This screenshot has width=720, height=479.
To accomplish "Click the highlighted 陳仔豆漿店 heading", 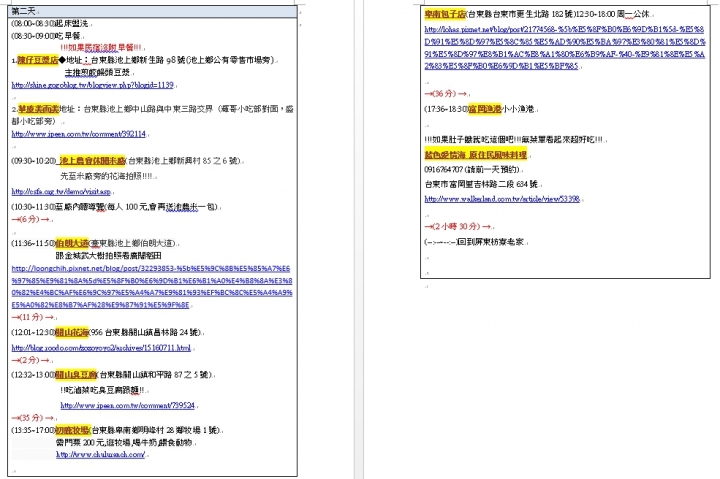I will (x=38, y=60).
